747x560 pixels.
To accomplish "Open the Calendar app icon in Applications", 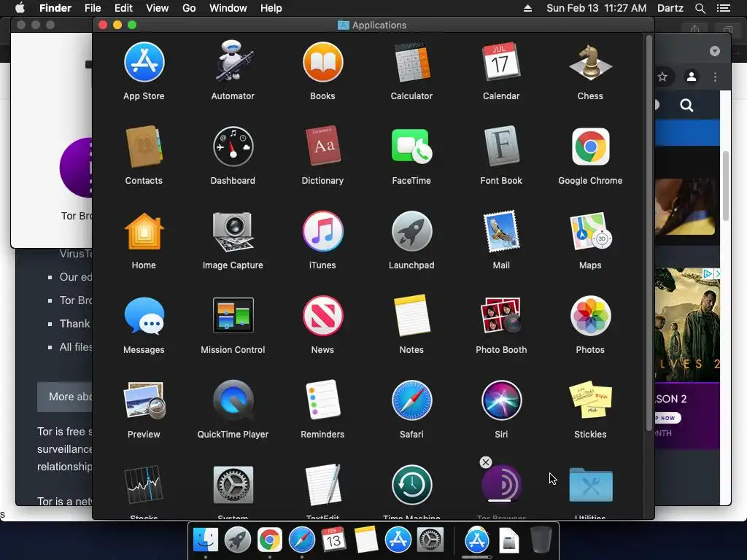I will (x=501, y=62).
